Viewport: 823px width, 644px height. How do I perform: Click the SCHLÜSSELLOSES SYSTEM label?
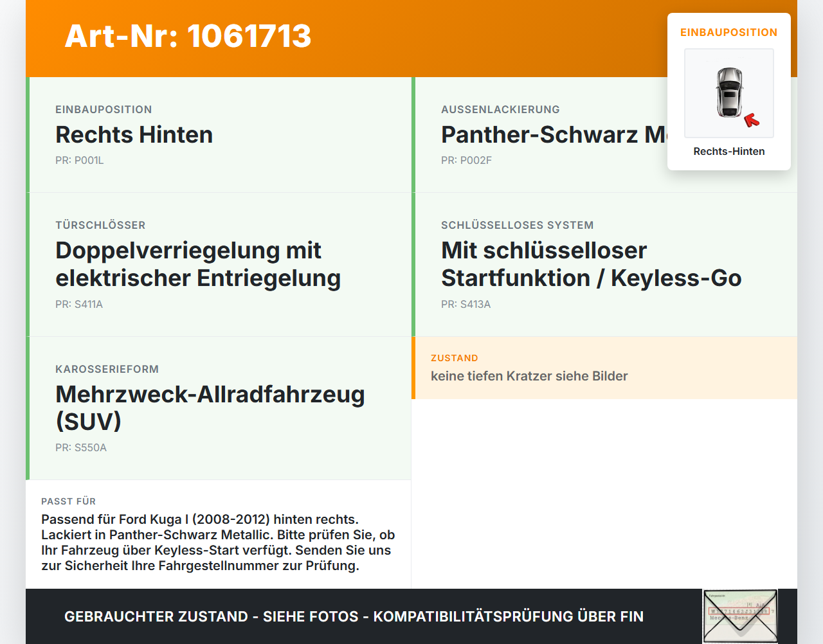517,226
